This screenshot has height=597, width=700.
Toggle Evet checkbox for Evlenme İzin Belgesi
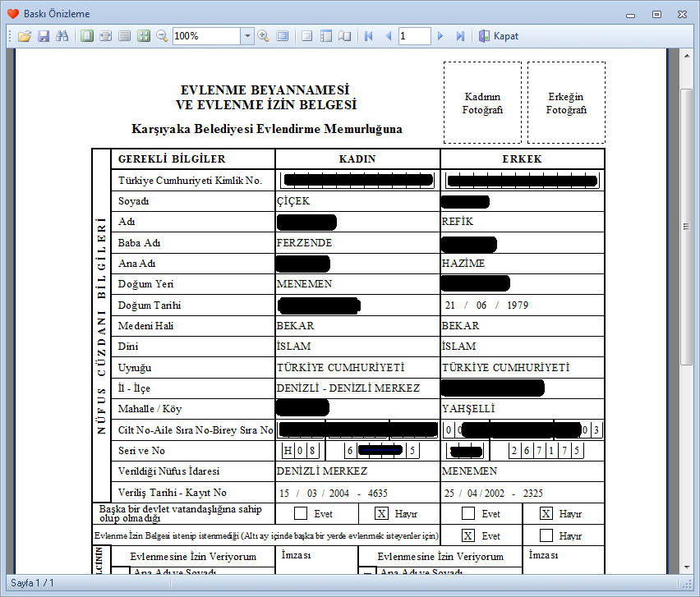click(467, 535)
